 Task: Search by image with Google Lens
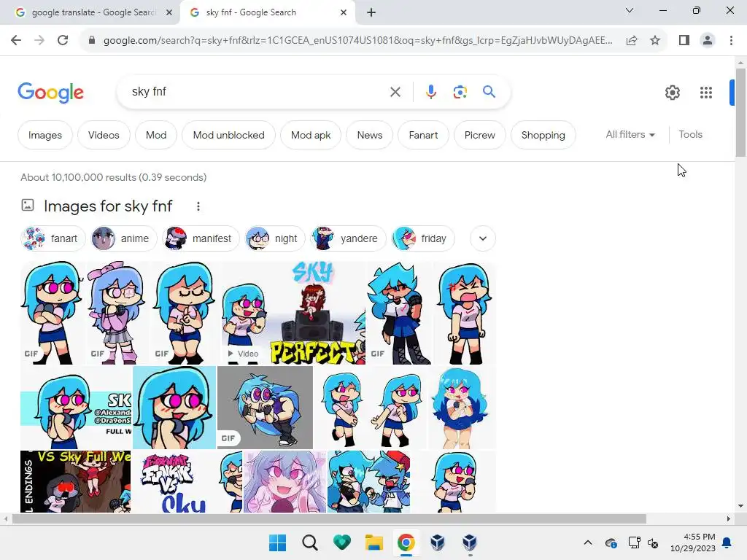460,92
